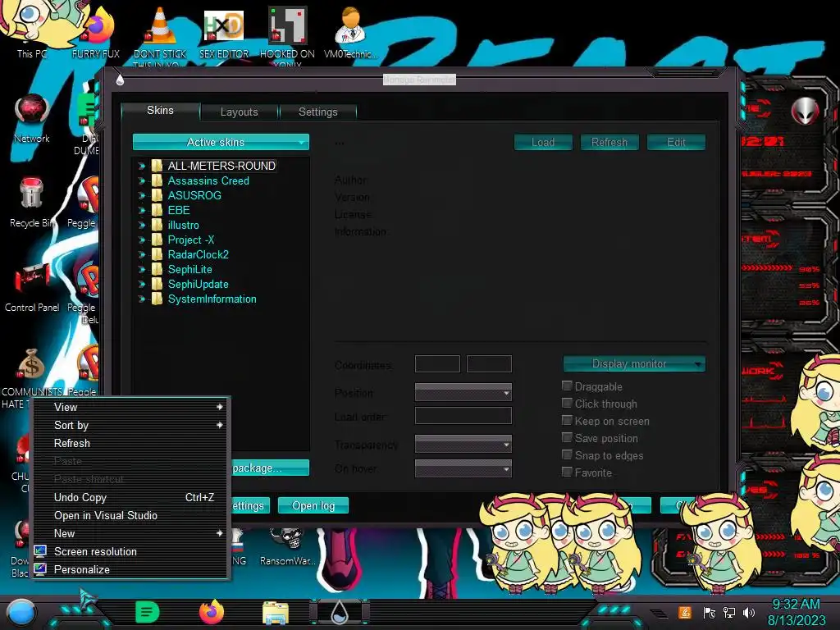
Task: Select the Recycle Bin desktop icon
Action: click(31, 203)
